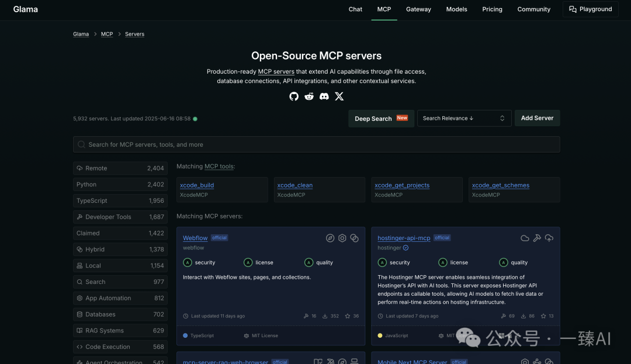
Task: Click the hexagon icon on Webflow card
Action: [342, 238]
